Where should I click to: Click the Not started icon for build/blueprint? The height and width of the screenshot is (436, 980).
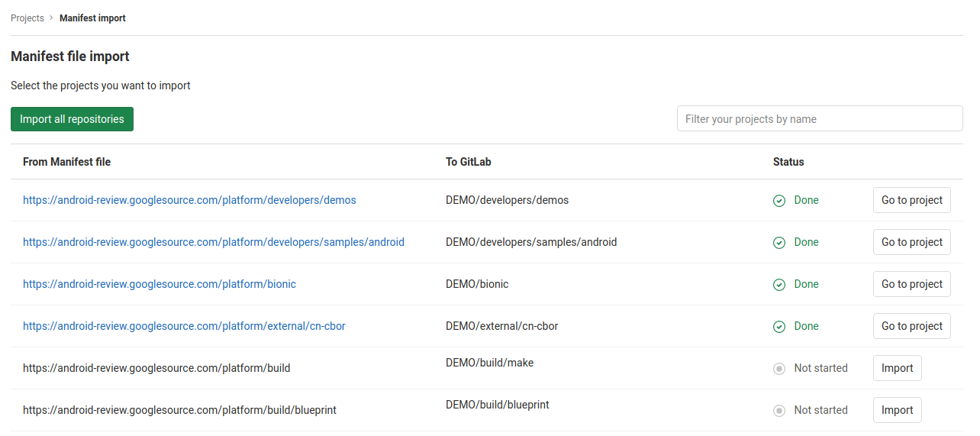coord(779,411)
